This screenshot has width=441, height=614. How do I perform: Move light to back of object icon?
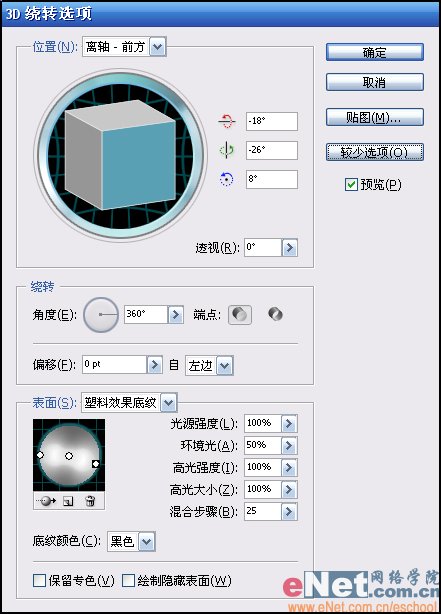(x=46, y=500)
